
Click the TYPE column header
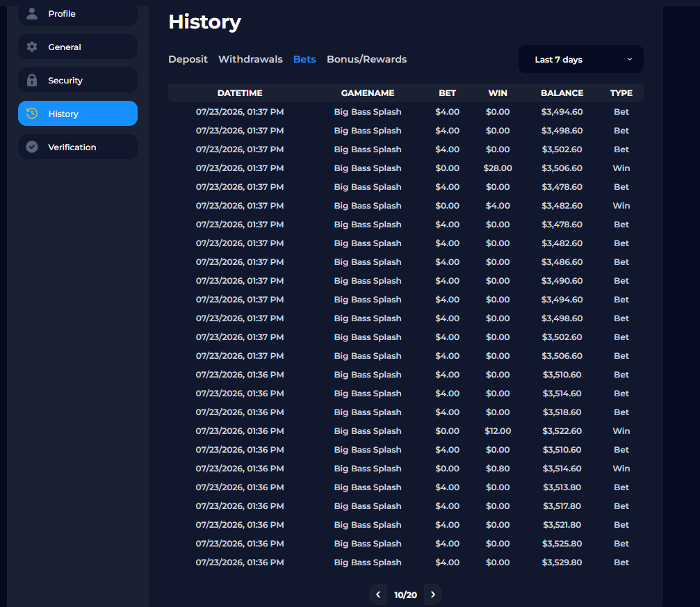(x=621, y=93)
